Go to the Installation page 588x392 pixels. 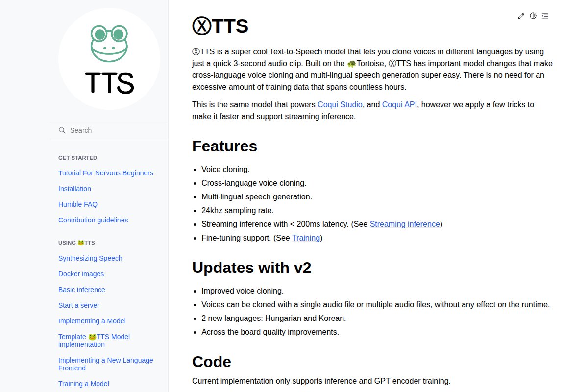tap(74, 189)
